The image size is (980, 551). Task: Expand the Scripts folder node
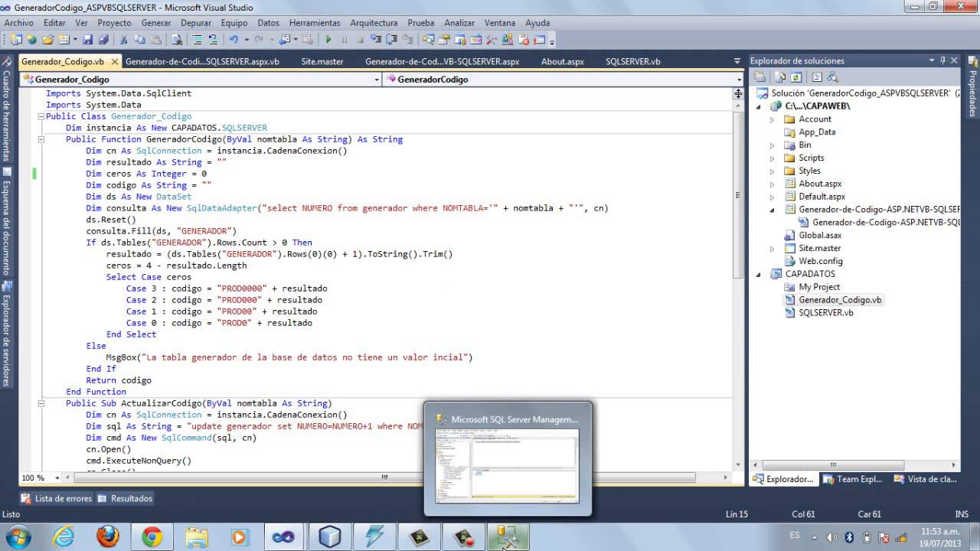click(x=772, y=158)
